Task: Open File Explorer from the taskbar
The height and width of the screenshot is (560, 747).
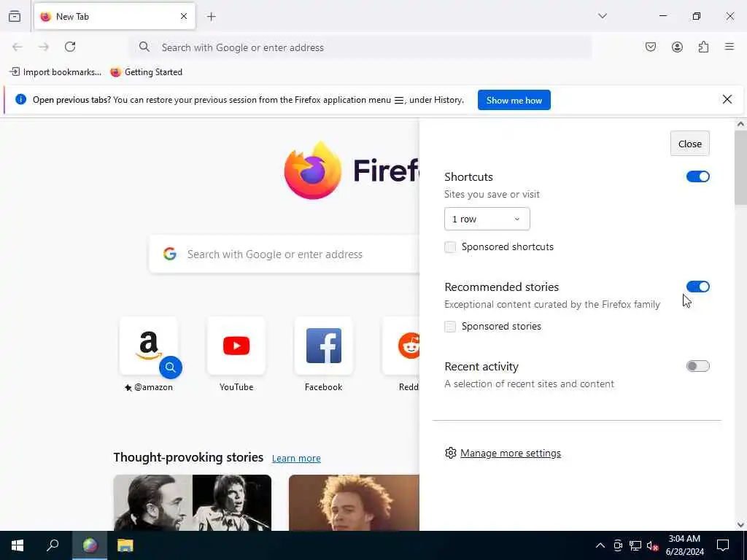Action: coord(125,545)
